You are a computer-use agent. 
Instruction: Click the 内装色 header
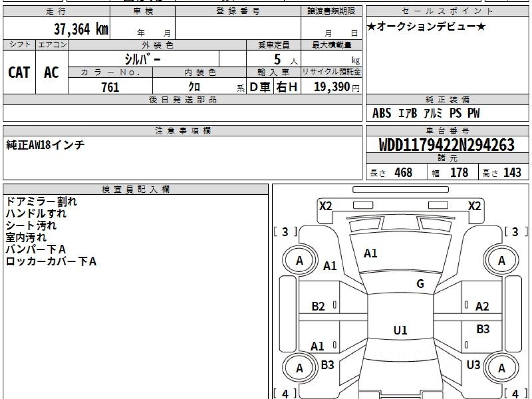pos(199,72)
